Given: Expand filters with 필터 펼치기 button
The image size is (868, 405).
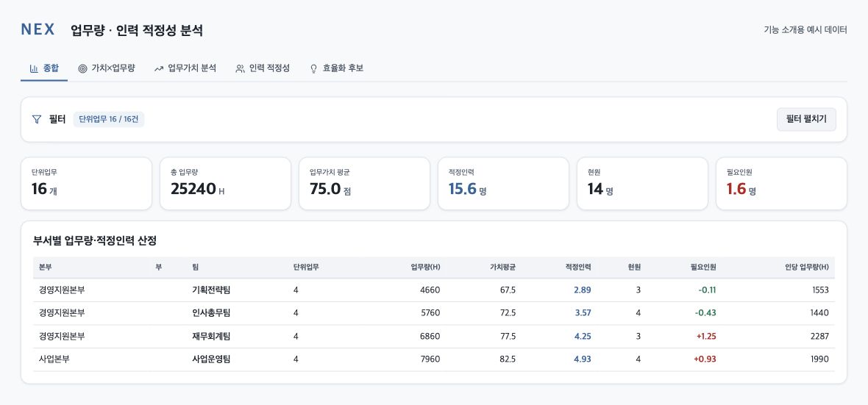Looking at the screenshot, I should click(806, 120).
